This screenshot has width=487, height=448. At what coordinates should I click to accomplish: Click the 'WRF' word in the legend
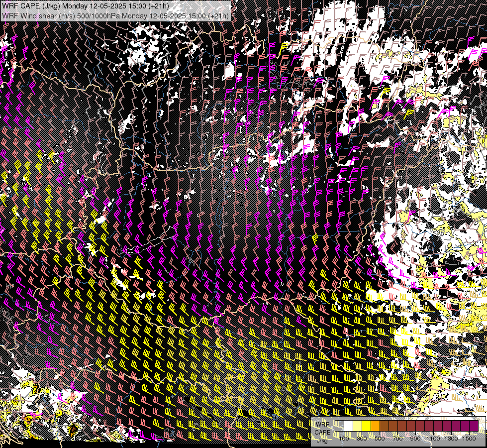(323, 425)
